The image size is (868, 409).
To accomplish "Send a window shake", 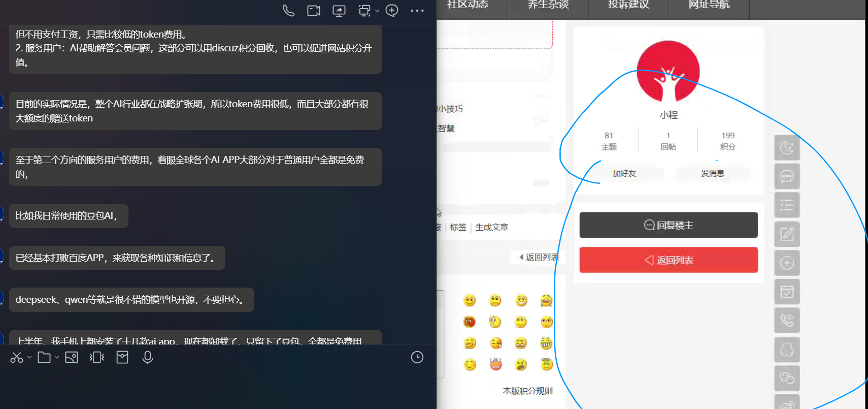I will point(96,358).
